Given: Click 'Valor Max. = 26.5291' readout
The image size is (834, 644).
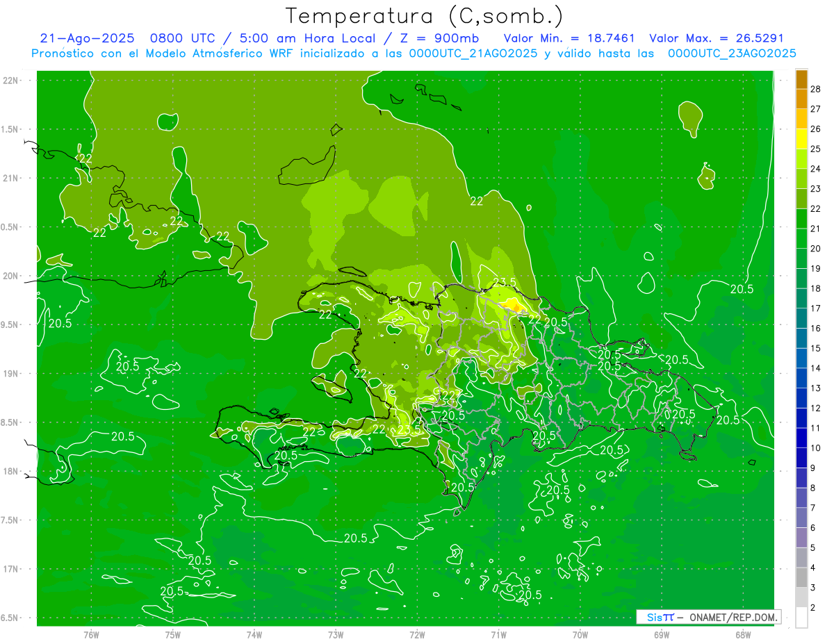Looking at the screenshot, I should (717, 38).
